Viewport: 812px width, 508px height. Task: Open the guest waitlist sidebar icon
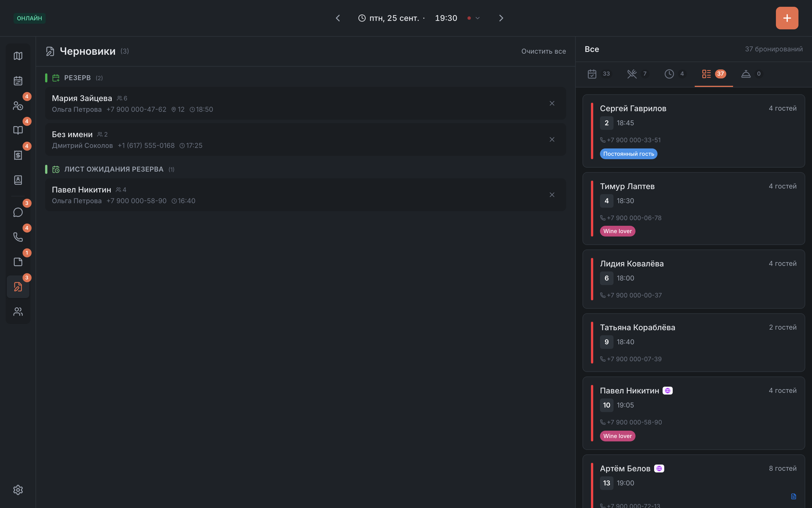point(18,106)
